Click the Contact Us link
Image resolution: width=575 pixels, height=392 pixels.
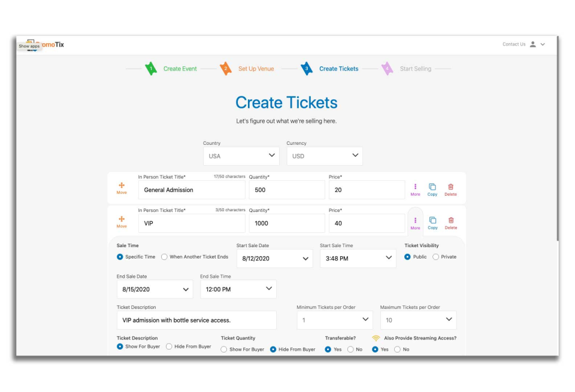coord(513,44)
